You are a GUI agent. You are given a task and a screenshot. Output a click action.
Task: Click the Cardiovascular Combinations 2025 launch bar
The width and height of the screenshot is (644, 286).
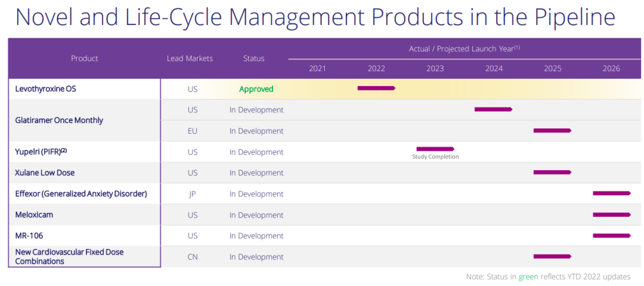click(x=552, y=256)
